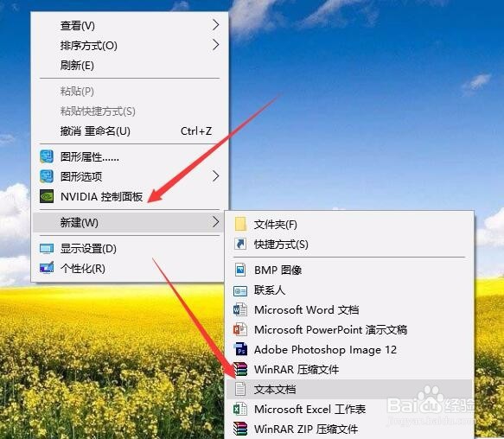
Task: Click the PowerPoint presentation icon
Action: (240, 329)
